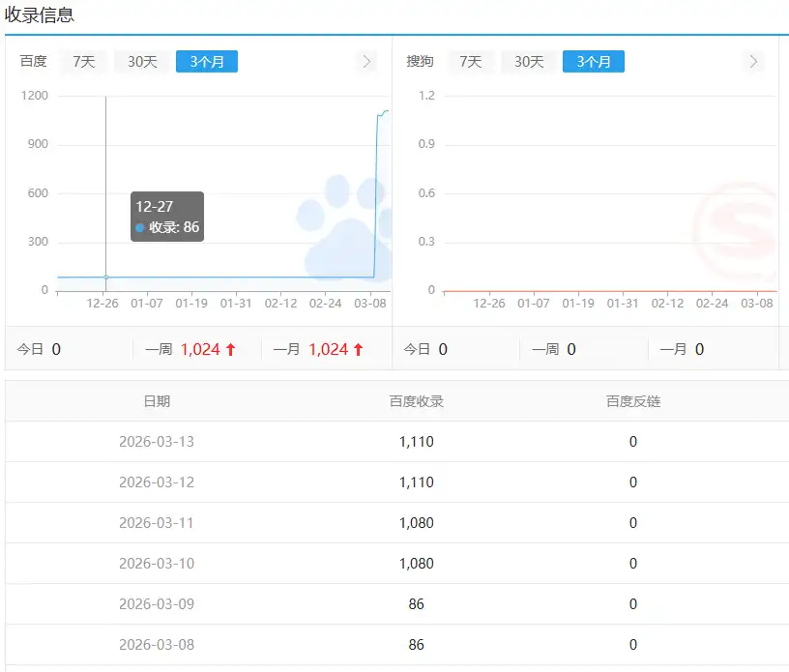The height and width of the screenshot is (672, 789).
Task: Click the 百度反链 column header
Action: (x=633, y=401)
